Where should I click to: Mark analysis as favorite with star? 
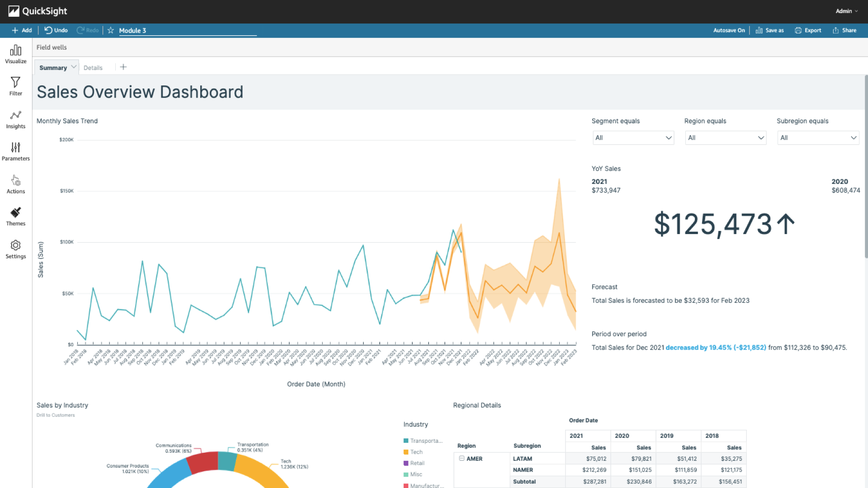111,30
